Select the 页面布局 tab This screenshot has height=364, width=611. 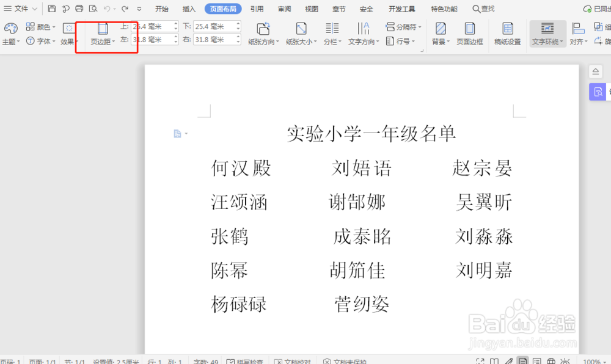coord(223,9)
